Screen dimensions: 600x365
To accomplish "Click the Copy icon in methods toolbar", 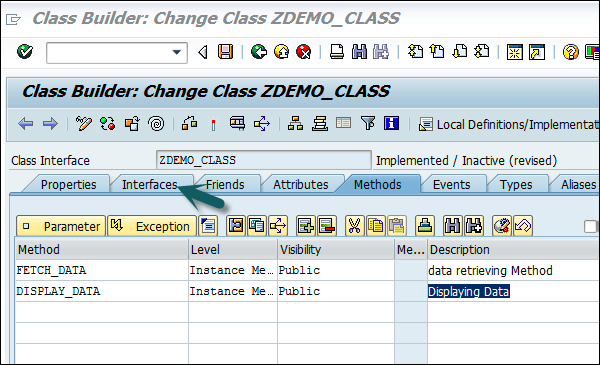I will pos(376,226).
